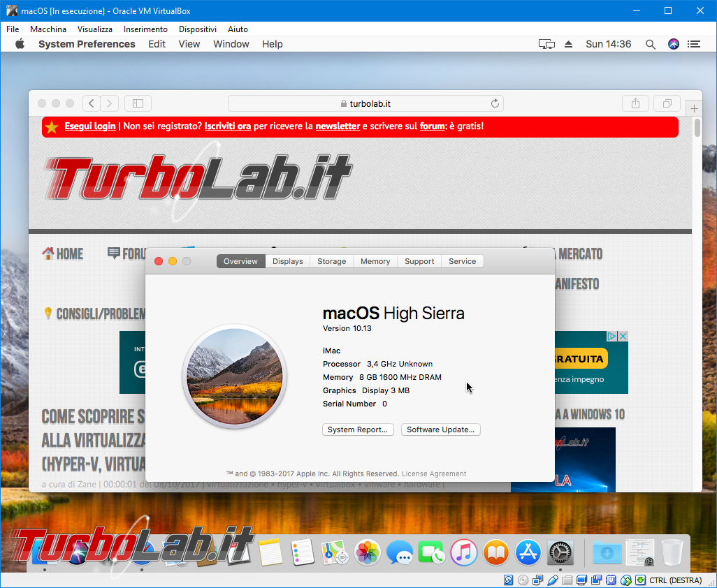This screenshot has height=588, width=717.
Task: Click the display mirroring icon in macOS menu bar
Action: [x=546, y=44]
